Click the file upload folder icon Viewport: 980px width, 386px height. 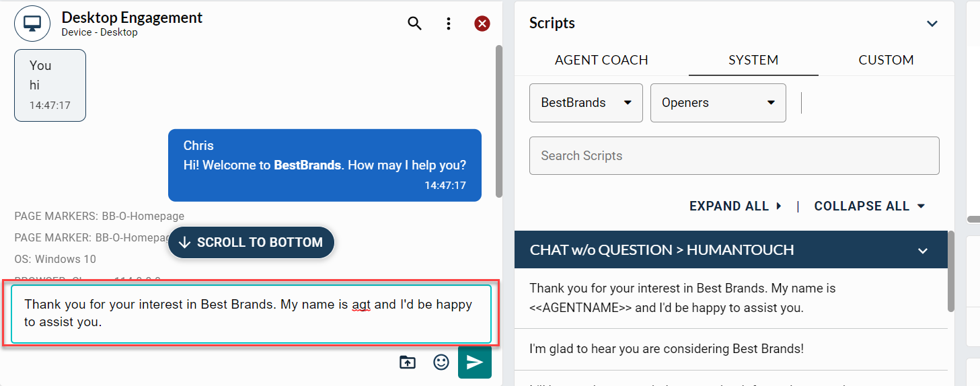tap(408, 362)
